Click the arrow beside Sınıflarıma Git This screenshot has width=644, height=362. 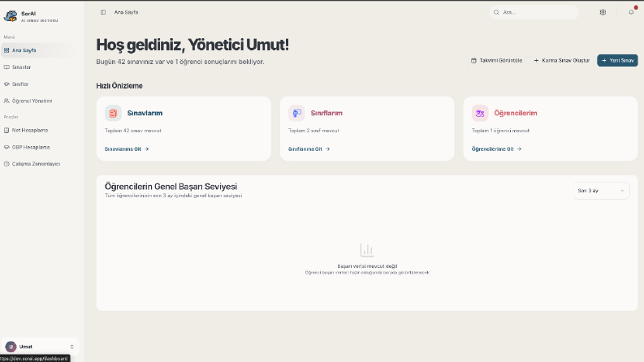coord(327,149)
